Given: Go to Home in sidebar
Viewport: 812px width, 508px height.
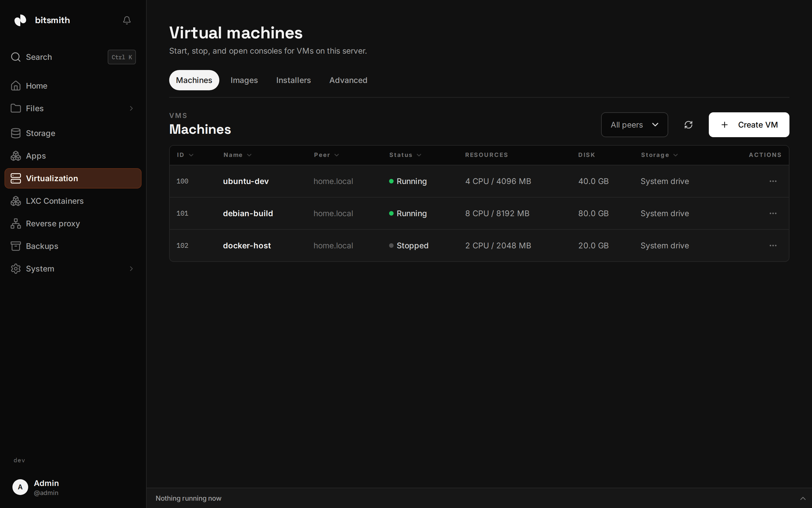Looking at the screenshot, I should [x=73, y=86].
